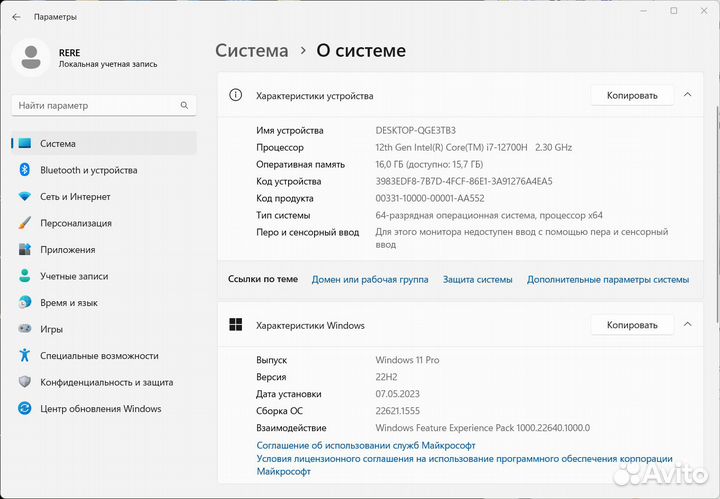Image resolution: width=720 pixels, height=499 pixels.
Task: Click the info icon beside Характеристики устройства
Action: (x=236, y=95)
